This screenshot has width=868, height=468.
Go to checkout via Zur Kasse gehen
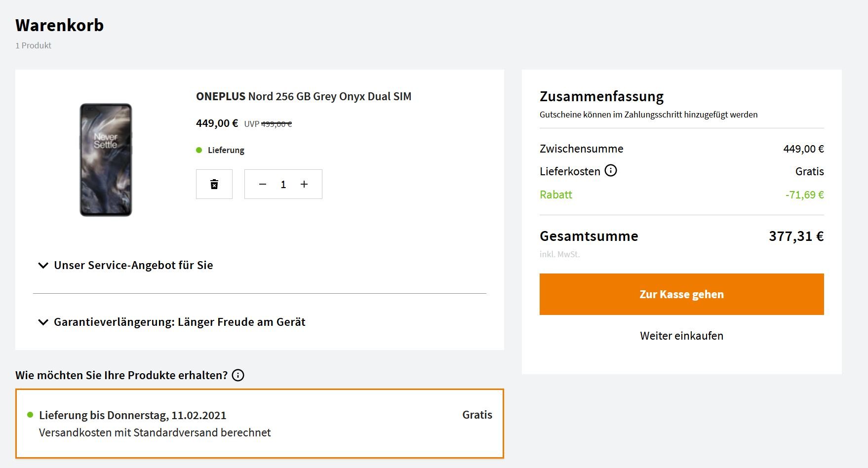(x=681, y=294)
